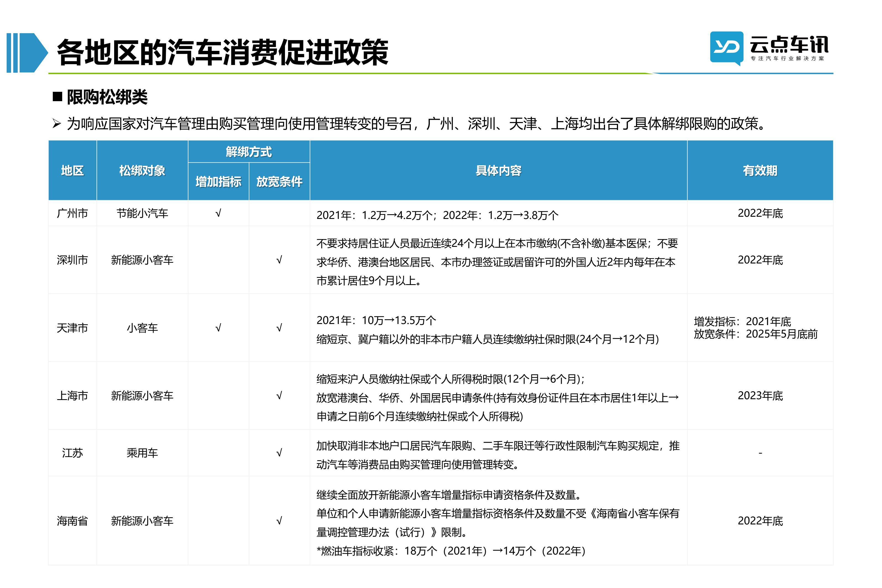Click 新能源小客车 in the 深圳市 row

[142, 260]
